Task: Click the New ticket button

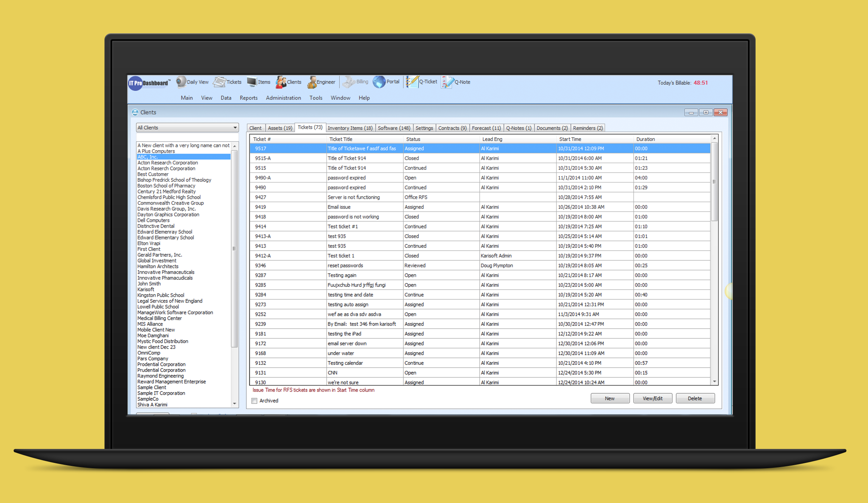Action: [x=609, y=398]
